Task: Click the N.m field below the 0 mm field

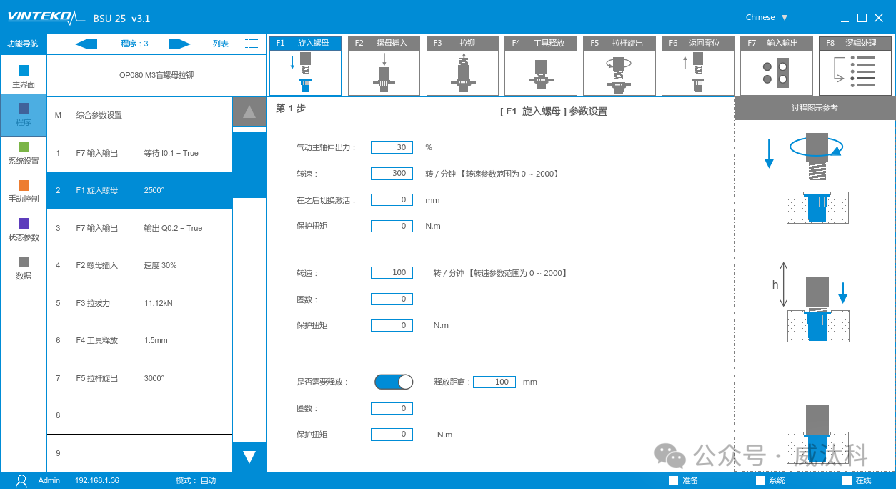Action: pyautogui.click(x=392, y=226)
